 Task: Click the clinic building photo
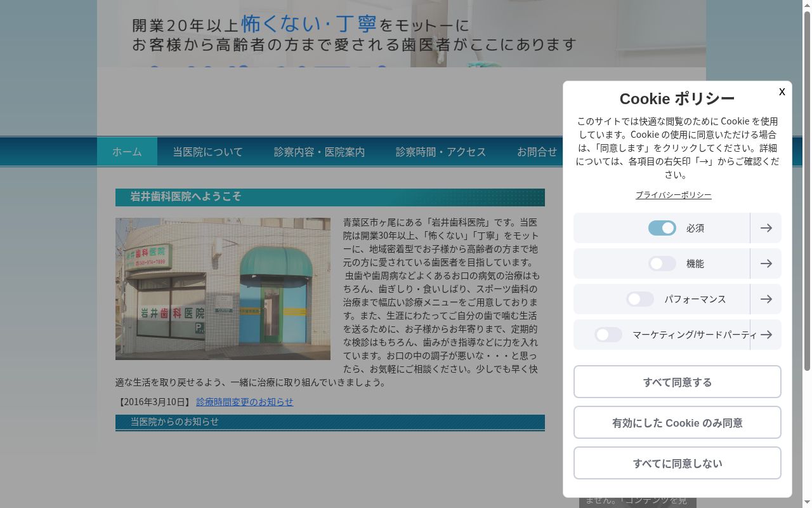223,289
